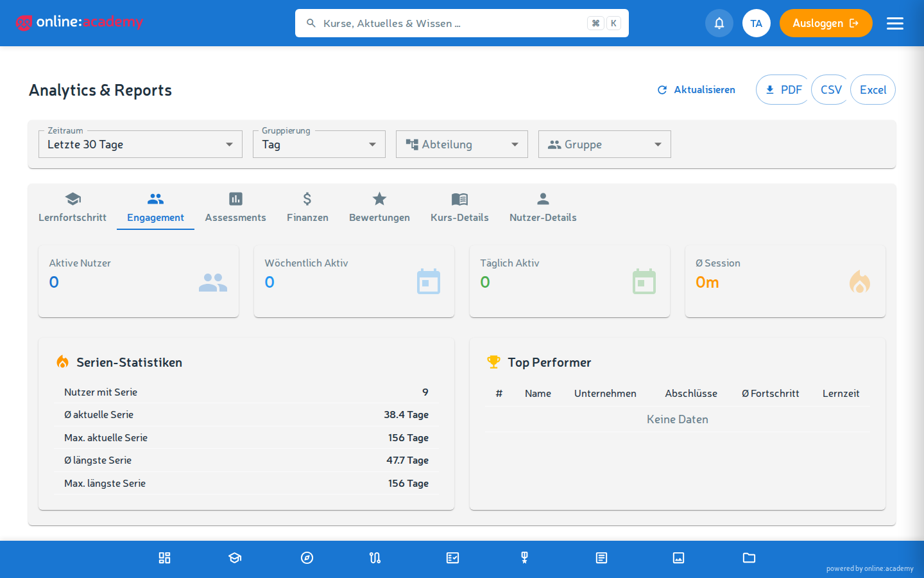The image size is (924, 578).
Task: Open the dashboard grid icon in bottom bar
Action: (x=164, y=558)
